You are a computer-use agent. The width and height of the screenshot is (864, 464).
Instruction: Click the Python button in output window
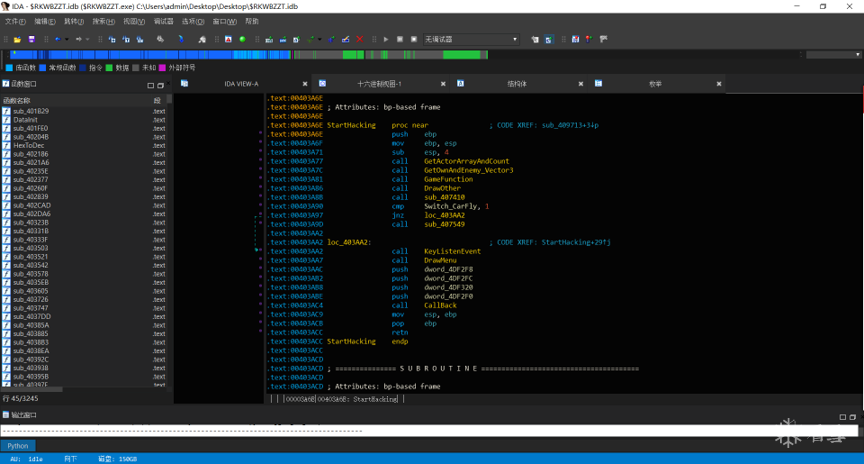click(x=18, y=446)
